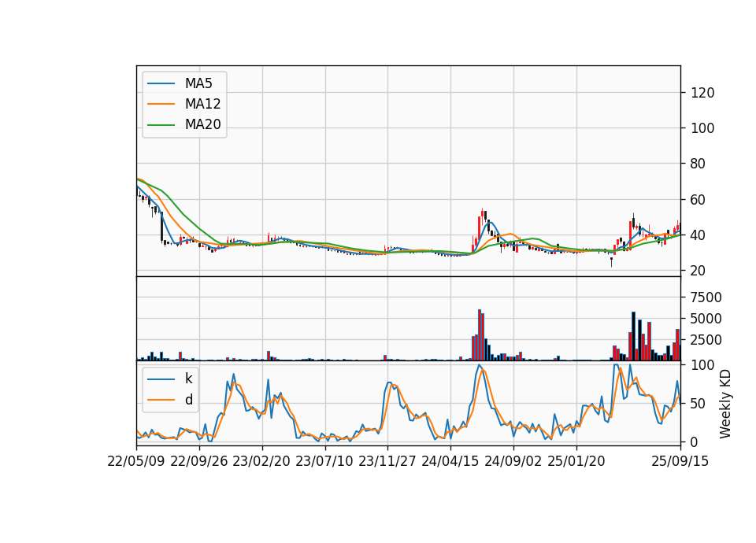Click the 7500 volume axis label

[706, 297]
